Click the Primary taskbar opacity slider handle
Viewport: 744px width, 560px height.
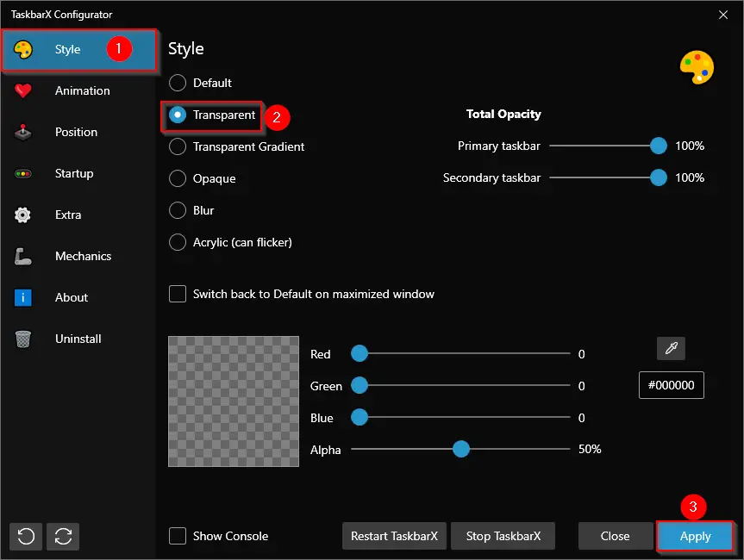click(659, 146)
